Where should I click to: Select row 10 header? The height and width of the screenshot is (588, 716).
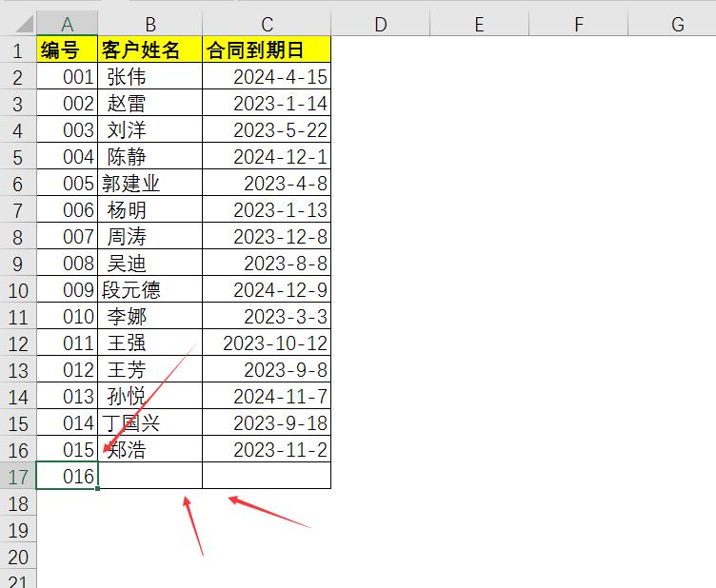pos(18,289)
